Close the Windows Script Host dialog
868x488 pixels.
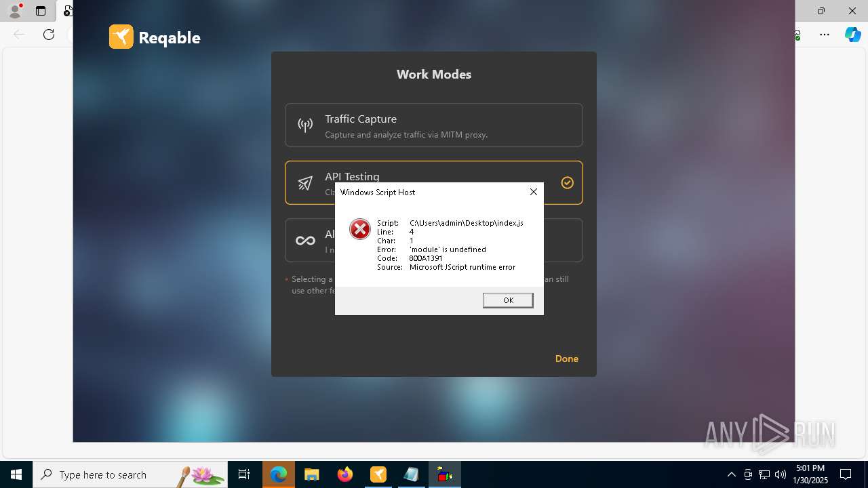(x=533, y=192)
